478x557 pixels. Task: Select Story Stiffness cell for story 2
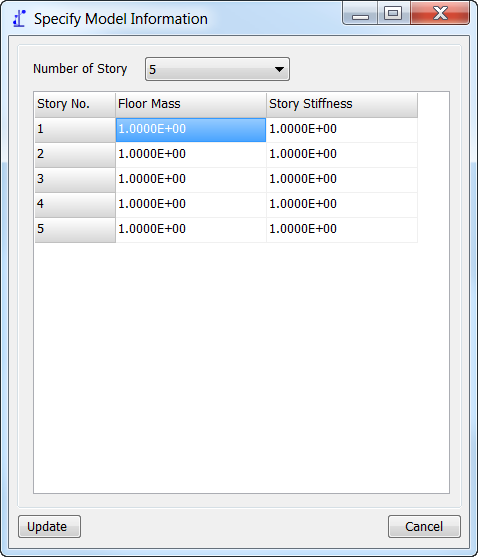[342, 155]
